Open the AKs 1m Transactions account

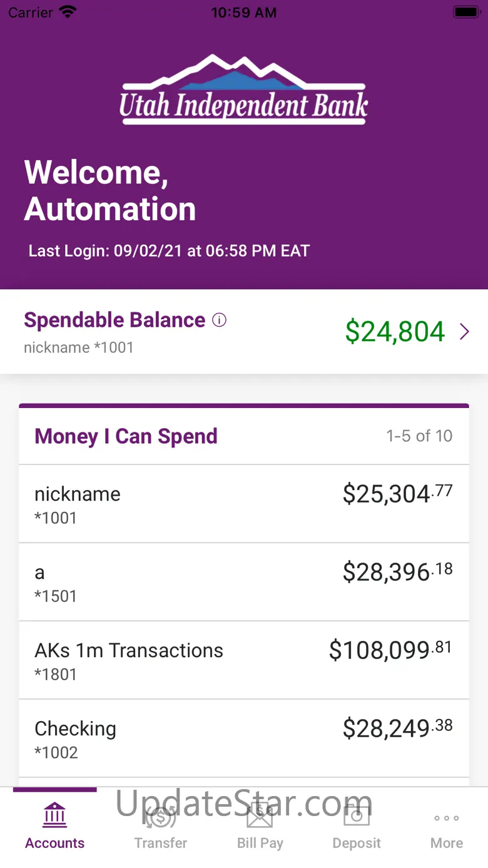(244, 660)
